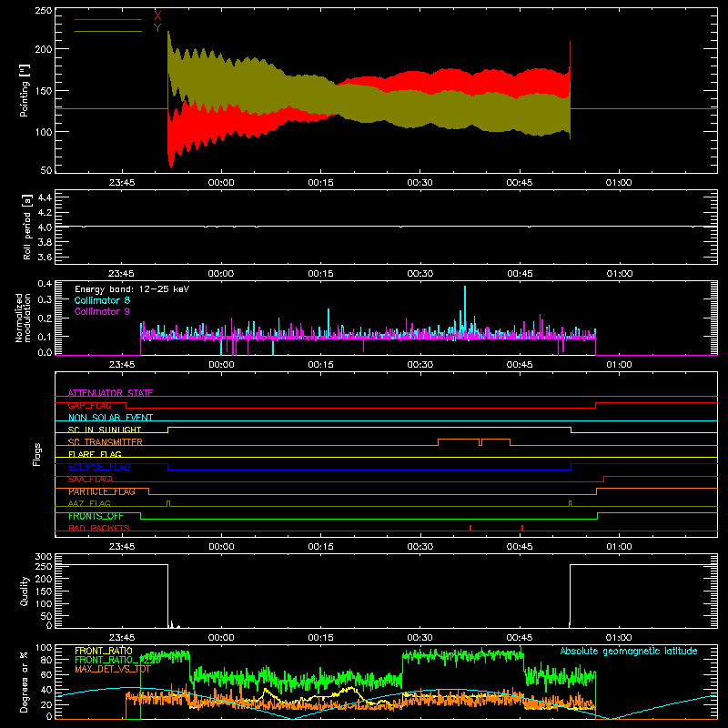Select the GAP_FLAG label
This screenshot has width=728, height=728.
click(89, 405)
